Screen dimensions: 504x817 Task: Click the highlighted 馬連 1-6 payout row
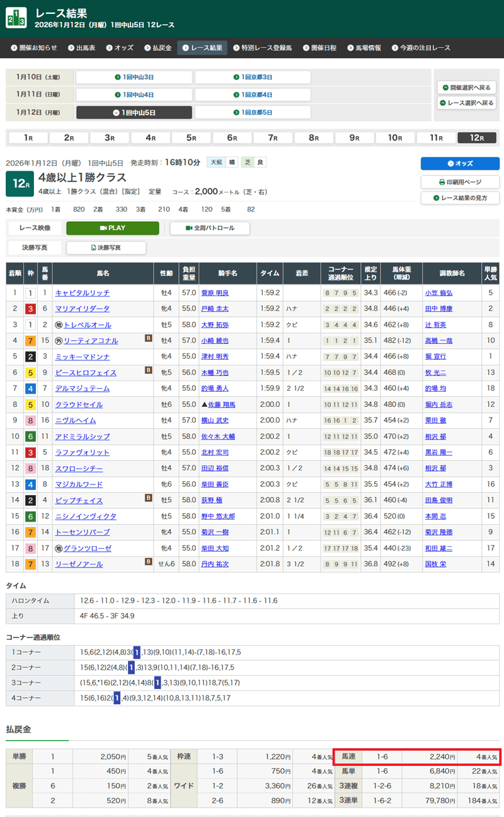(416, 757)
